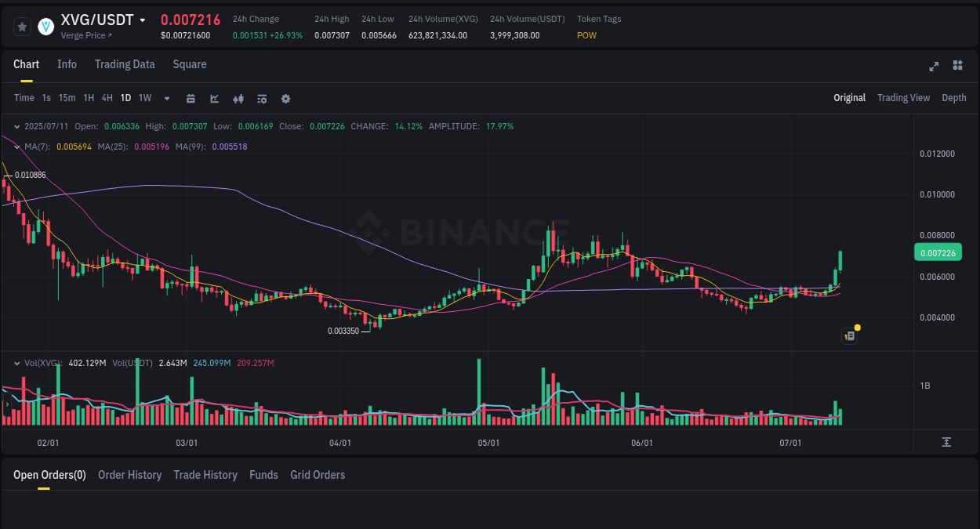Expand the chart to fullscreen view

tap(934, 67)
